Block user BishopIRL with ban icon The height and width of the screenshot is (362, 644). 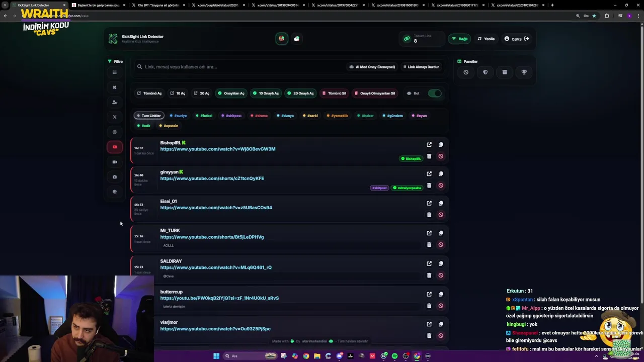pos(441,156)
